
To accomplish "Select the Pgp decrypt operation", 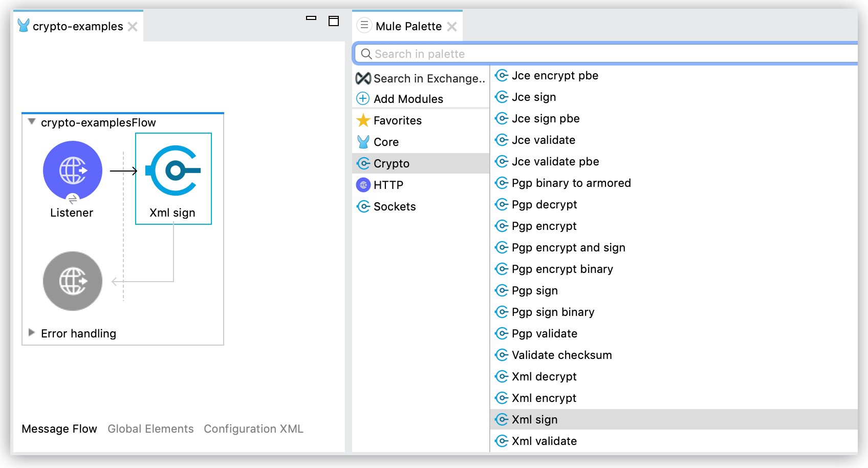I will (544, 204).
